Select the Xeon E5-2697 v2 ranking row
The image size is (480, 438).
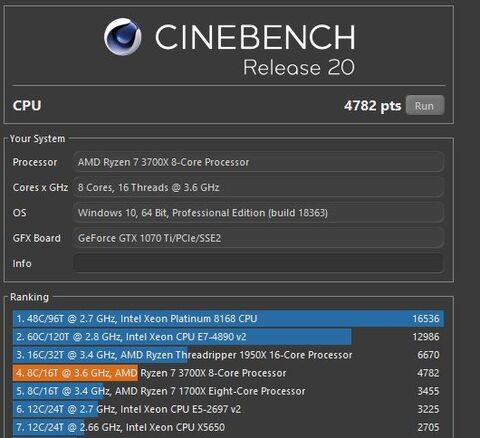tap(228, 409)
